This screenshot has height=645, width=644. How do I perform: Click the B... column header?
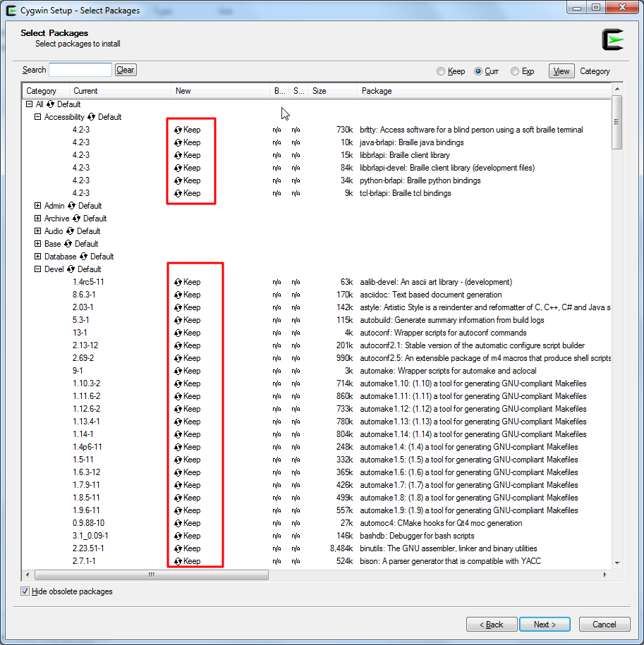tap(279, 91)
